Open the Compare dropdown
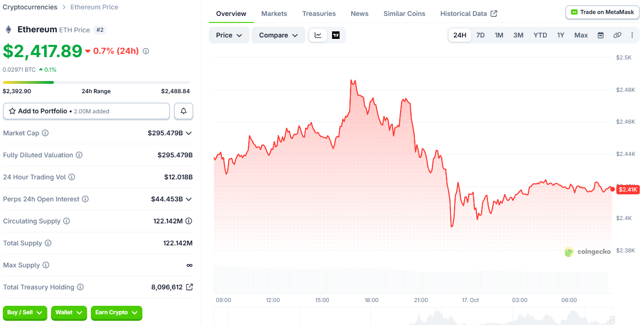 pos(279,35)
